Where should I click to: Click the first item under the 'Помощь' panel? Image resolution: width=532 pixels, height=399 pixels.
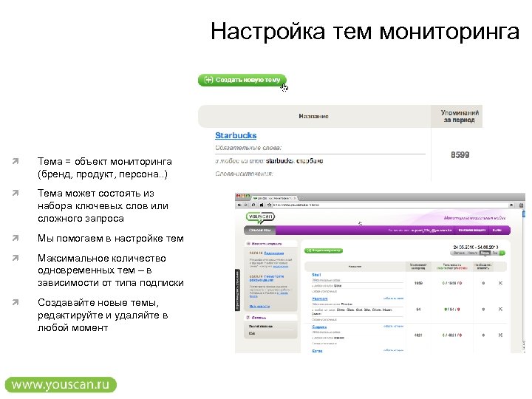point(261,326)
